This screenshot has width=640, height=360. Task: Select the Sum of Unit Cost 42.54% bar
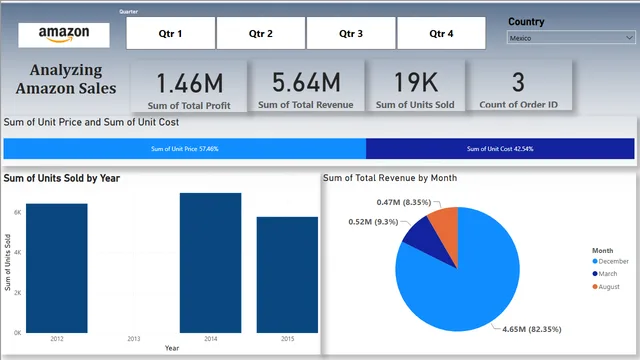(x=500, y=149)
